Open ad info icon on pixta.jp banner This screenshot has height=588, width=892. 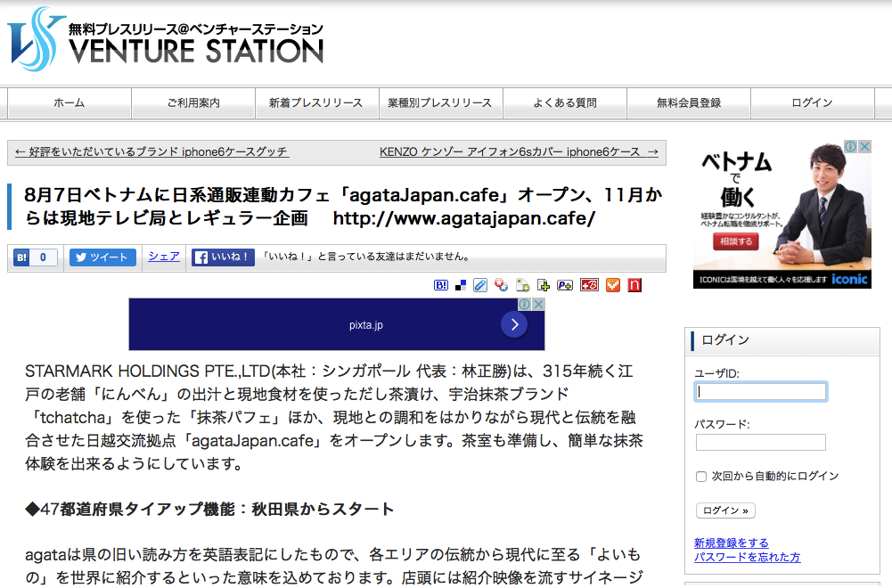[525, 304]
